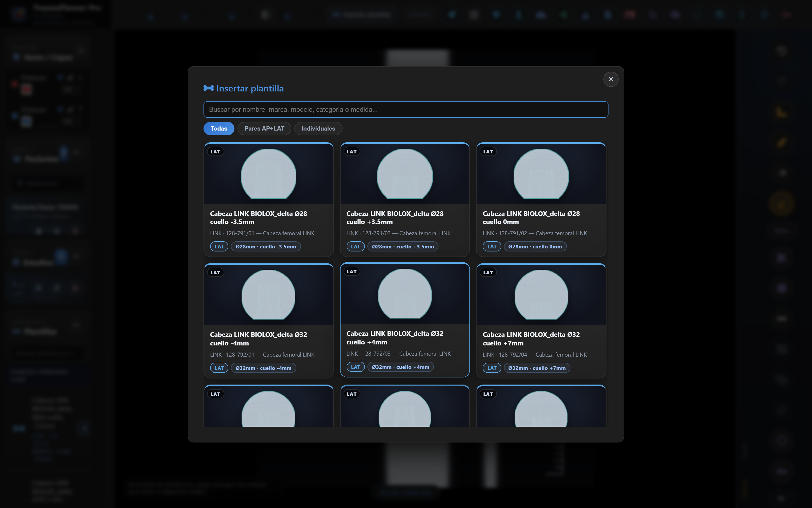The height and width of the screenshot is (508, 812).
Task: Select title Cabeza LINK BIOLOX_delta Ø28 cuello +3.5mm
Action: (x=395, y=218)
